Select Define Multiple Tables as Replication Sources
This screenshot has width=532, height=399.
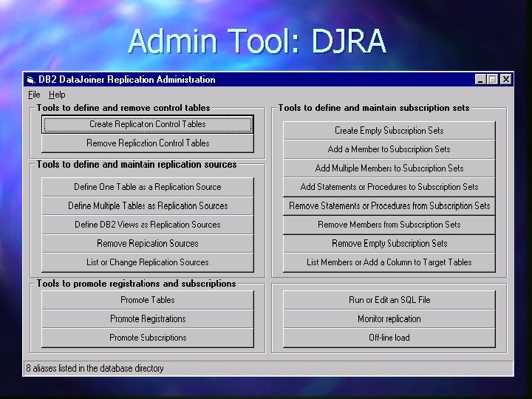[148, 206]
